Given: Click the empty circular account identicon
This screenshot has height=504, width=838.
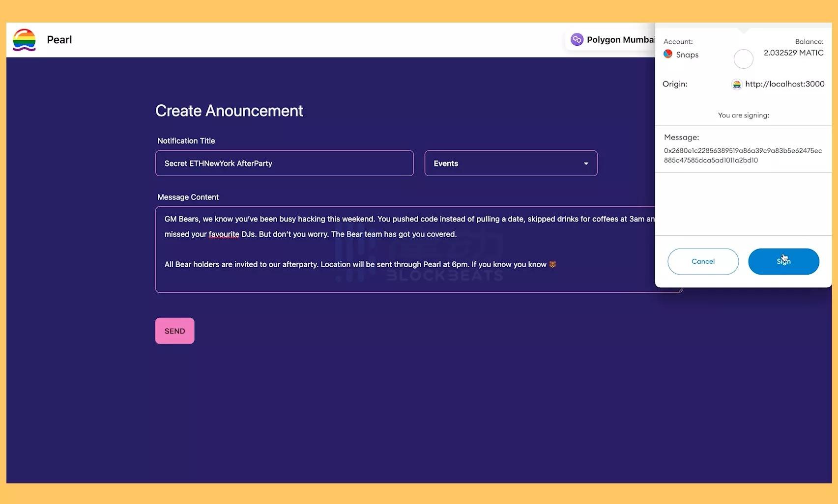Looking at the screenshot, I should (743, 59).
